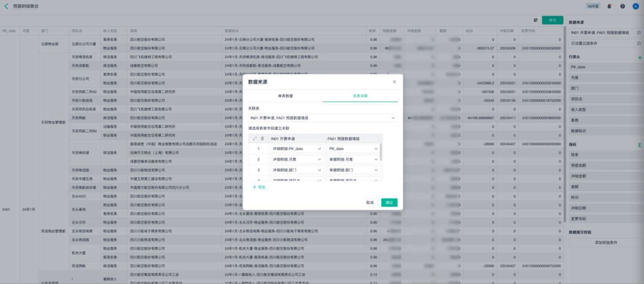Click the edit icon for 已设置过滤条件

coord(639,43)
